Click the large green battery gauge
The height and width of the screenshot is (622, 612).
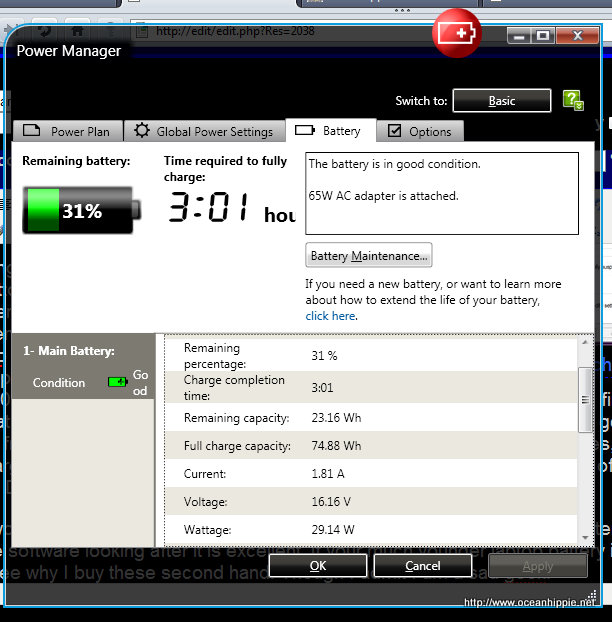click(77, 211)
